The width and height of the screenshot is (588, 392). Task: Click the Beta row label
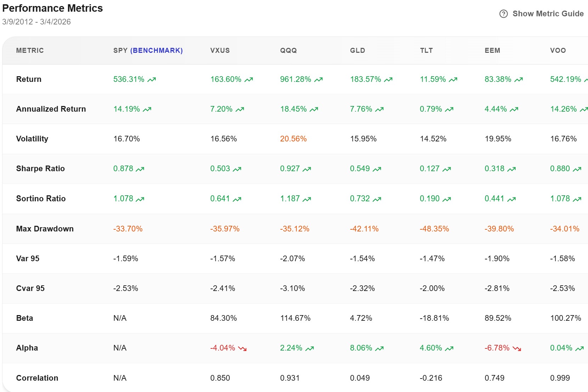tap(24, 318)
